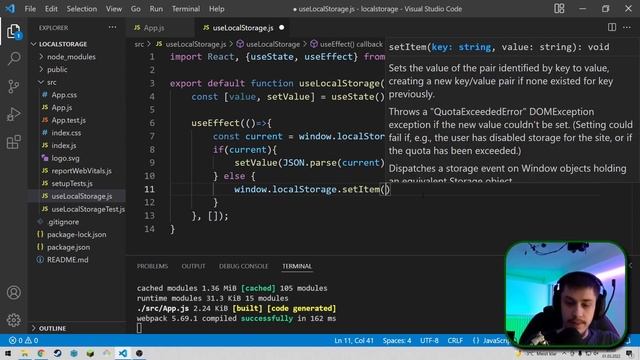Click src breadcrumb segment
Viewport: 640px width, 360px height.
tap(139, 44)
